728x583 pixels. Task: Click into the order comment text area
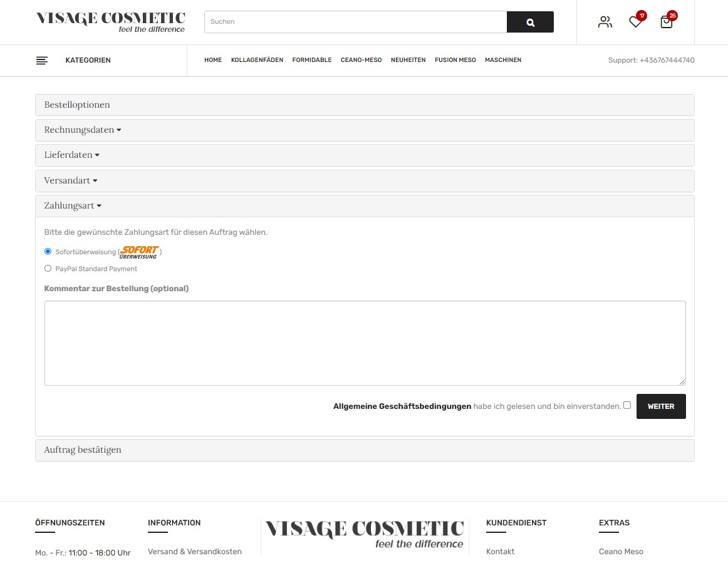[x=365, y=343]
